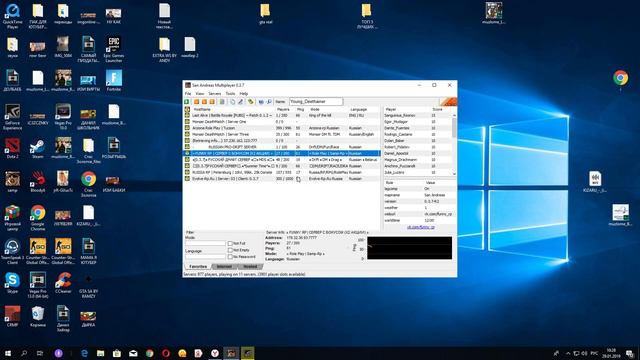The image size is (640, 360).
Task: Click the Chrome icon at desktop right edge
Action: [620, 78]
